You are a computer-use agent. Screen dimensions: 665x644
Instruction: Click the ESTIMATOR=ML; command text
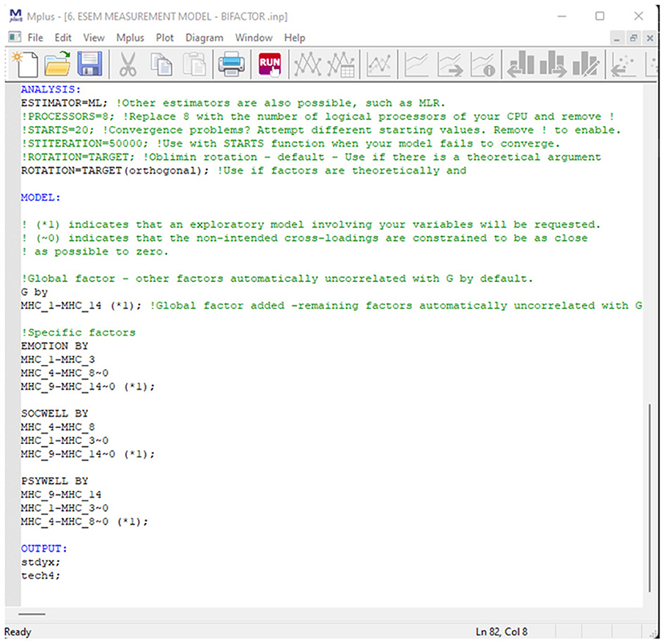65,103
